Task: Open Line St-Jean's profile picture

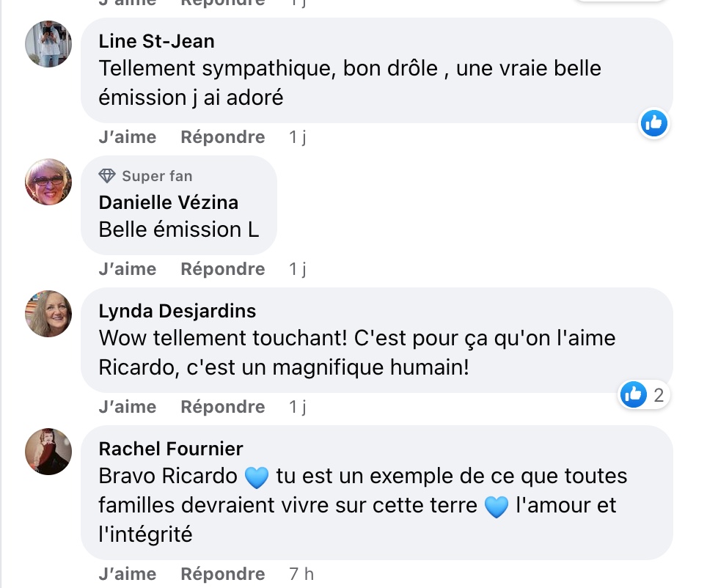Action: [48, 44]
